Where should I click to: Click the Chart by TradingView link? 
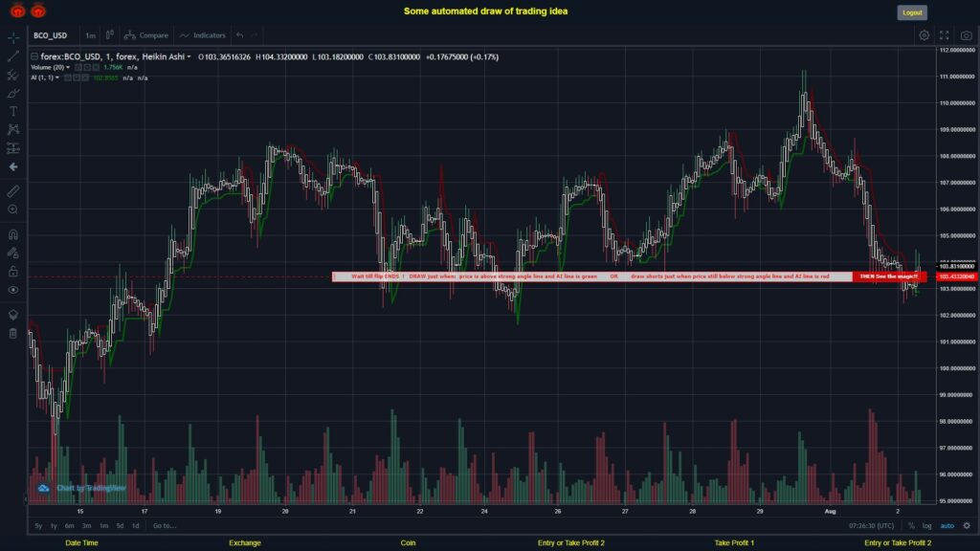pos(91,488)
